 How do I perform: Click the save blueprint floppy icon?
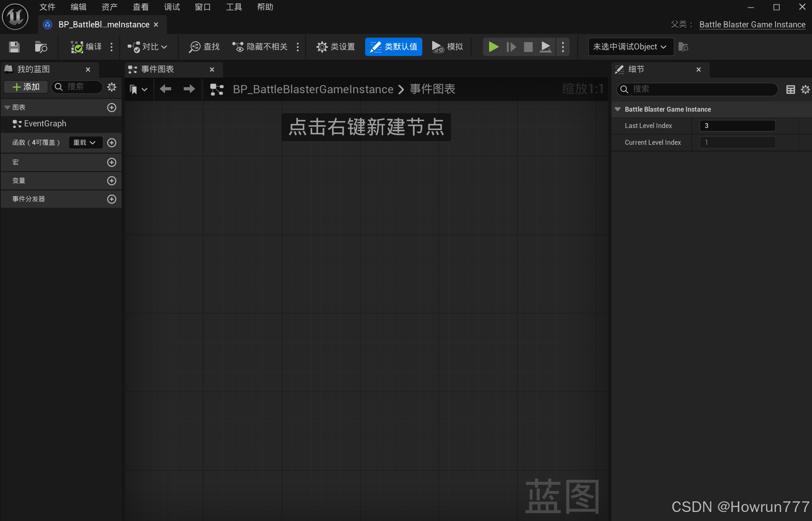click(14, 47)
